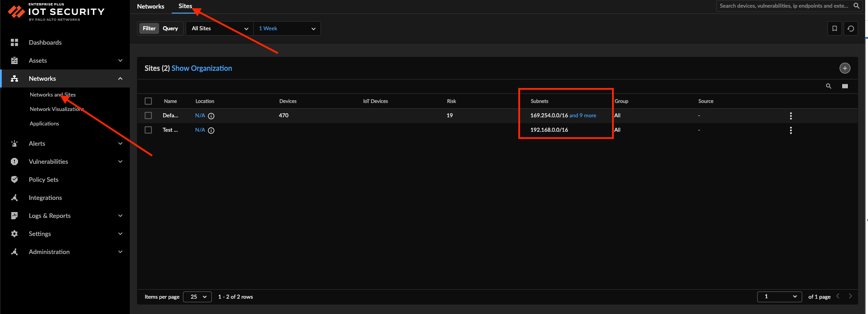
Task: Click the 192.168.0.0/16 subnet cell
Action: click(549, 130)
